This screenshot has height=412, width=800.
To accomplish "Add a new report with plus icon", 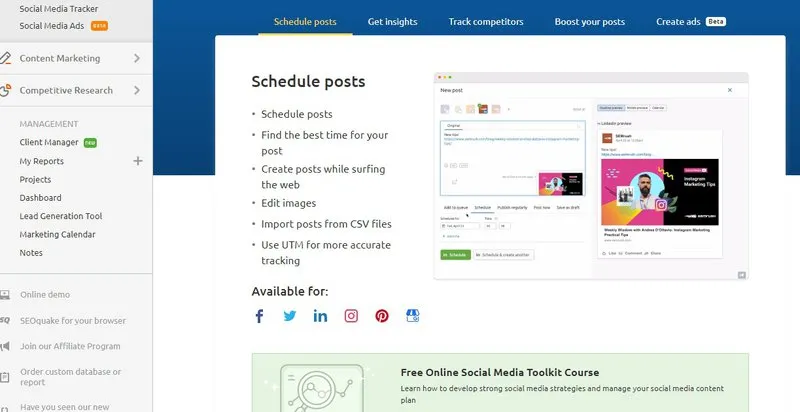I will [x=138, y=161].
